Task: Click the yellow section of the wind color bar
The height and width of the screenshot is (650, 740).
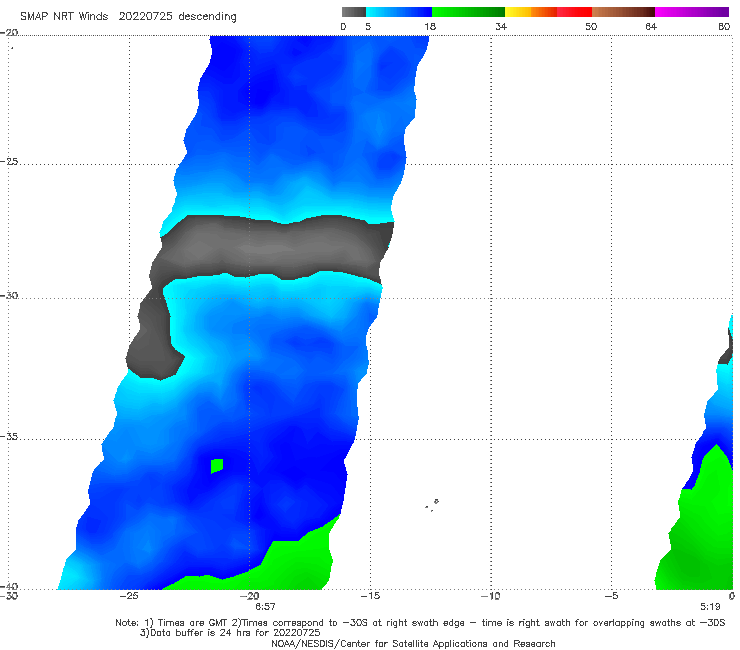Action: (518, 12)
